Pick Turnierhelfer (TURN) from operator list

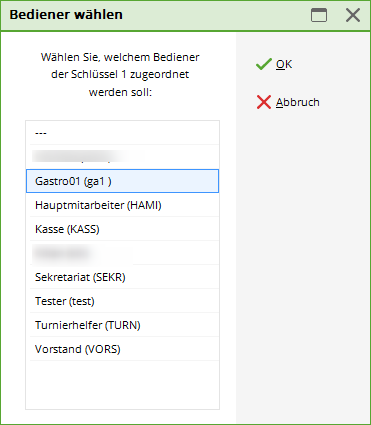point(122,325)
